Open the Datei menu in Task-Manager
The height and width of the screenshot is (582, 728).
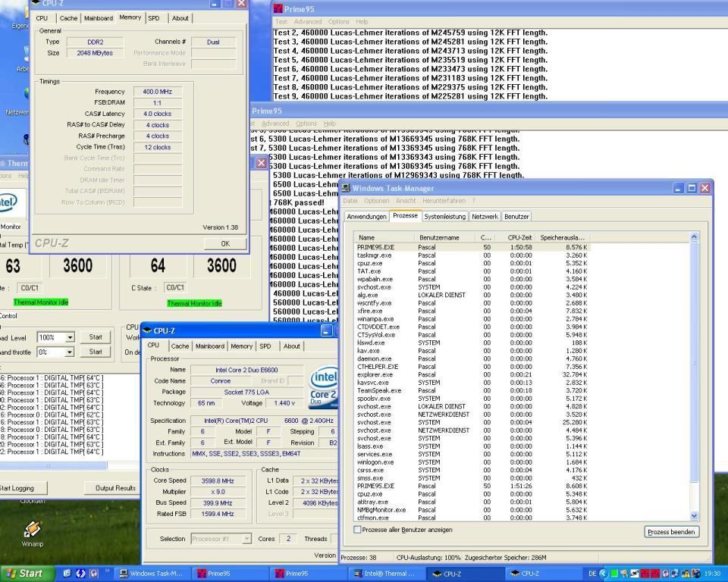[350, 201]
